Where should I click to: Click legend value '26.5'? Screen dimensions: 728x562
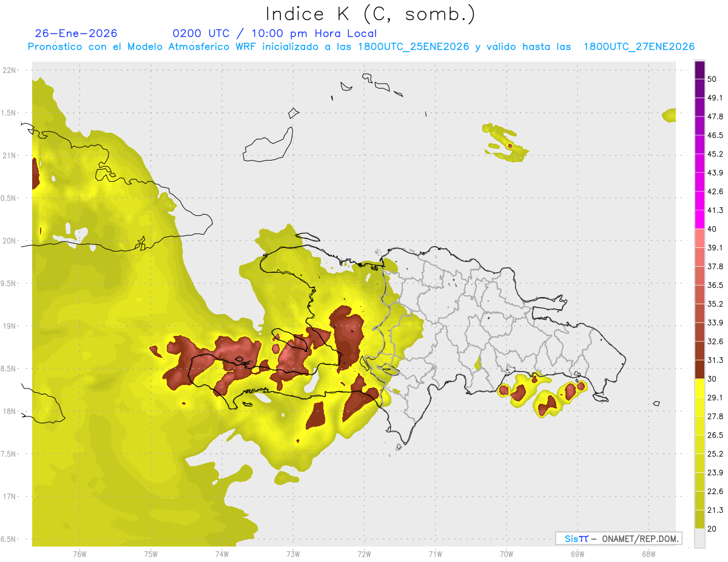715,435
